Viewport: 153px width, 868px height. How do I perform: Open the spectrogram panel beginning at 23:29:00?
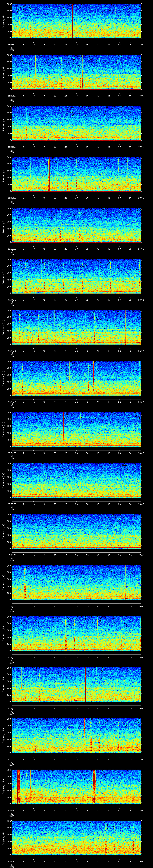(76, 685)
